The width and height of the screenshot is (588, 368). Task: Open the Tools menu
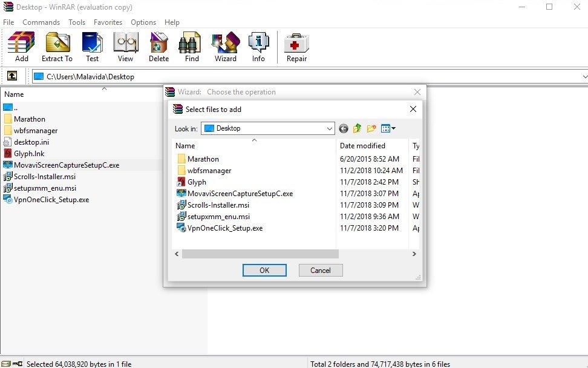tap(77, 22)
